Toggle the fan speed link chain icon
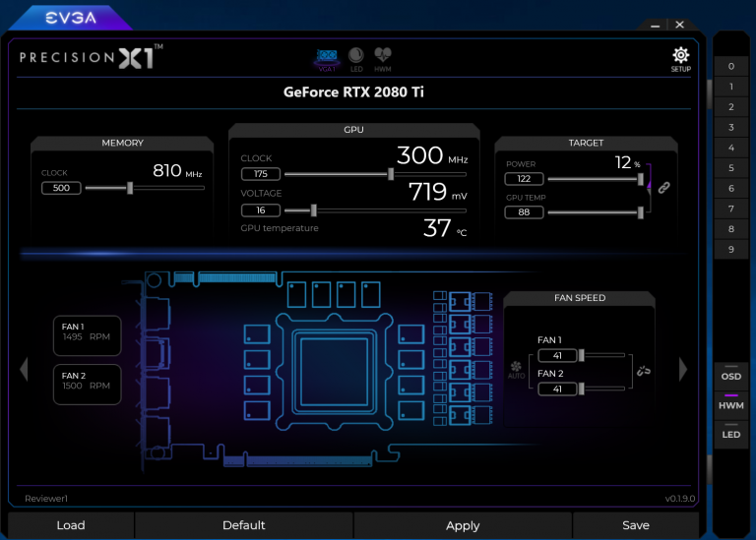The width and height of the screenshot is (756, 540). 644,371
